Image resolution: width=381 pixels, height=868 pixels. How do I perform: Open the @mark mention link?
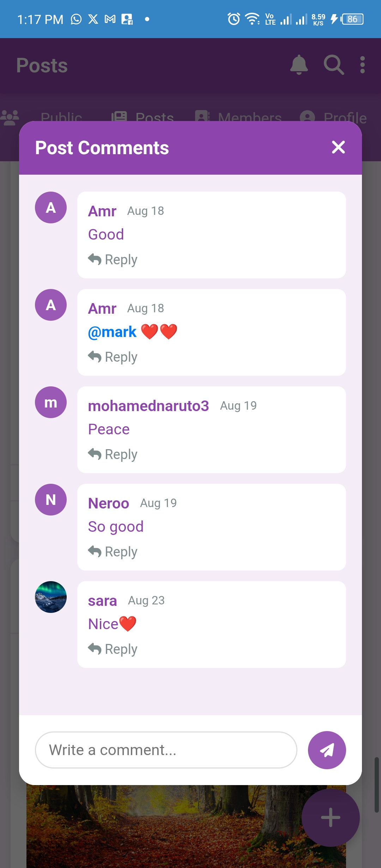point(112,331)
